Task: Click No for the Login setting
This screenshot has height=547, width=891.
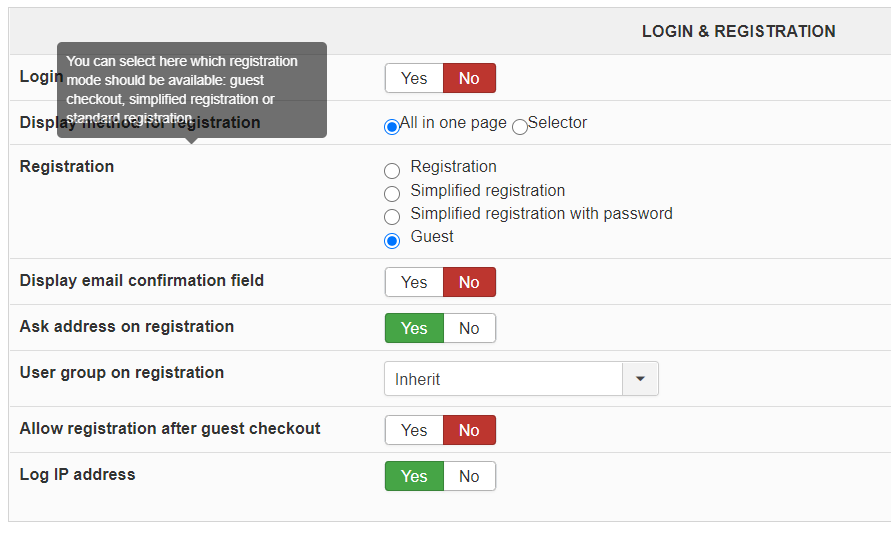Action: [x=469, y=78]
